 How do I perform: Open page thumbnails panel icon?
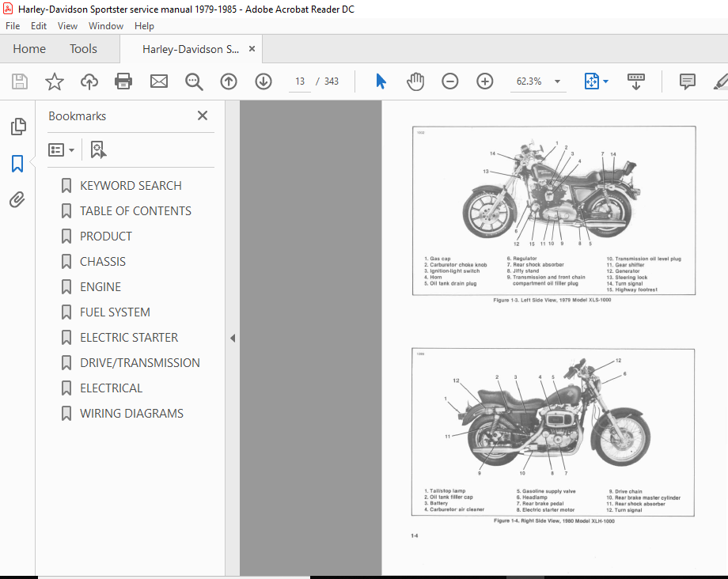coord(18,127)
